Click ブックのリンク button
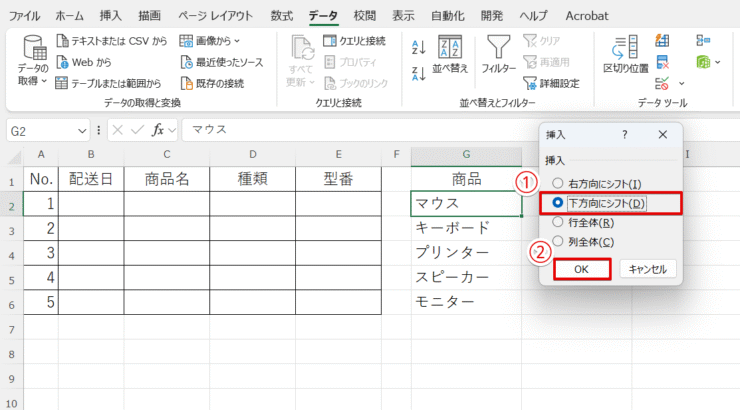Image resolution: width=740 pixels, height=410 pixels. 356,84
